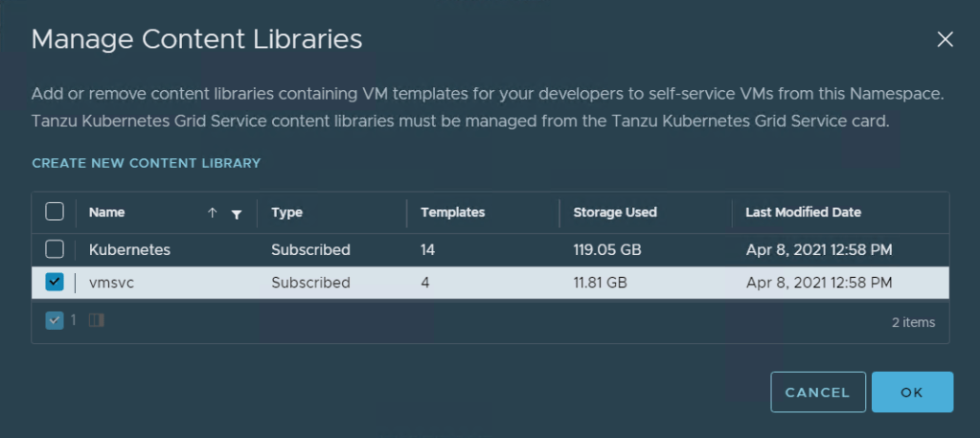Image resolution: width=980 pixels, height=438 pixels.
Task: Click Create New Content Library link
Action: point(146,163)
